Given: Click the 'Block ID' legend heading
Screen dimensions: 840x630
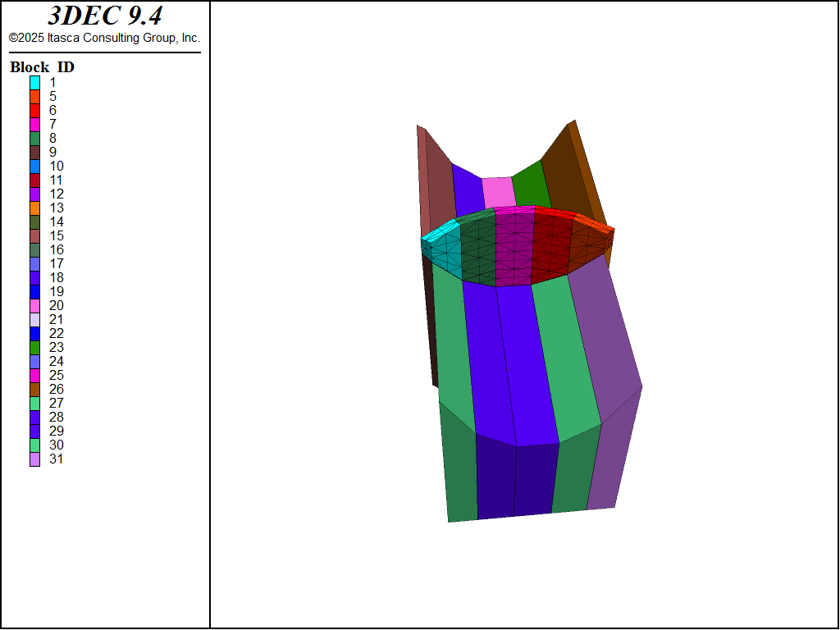Looking at the screenshot, I should [43, 67].
